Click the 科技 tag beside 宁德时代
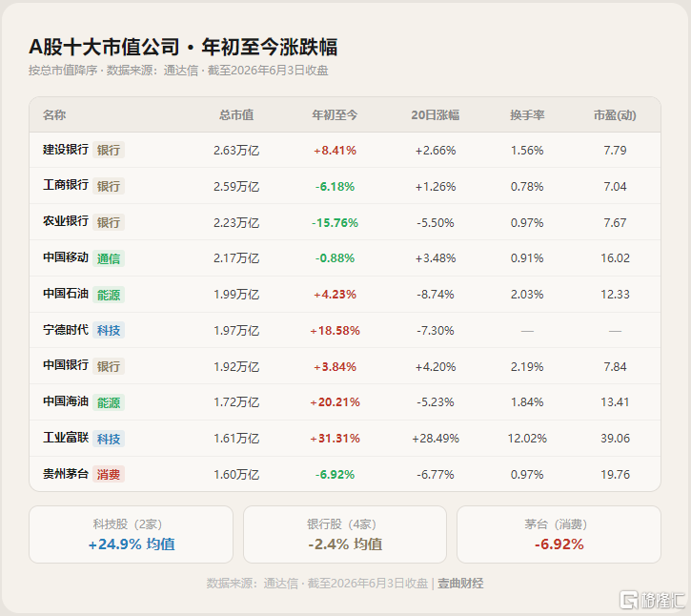This screenshot has height=616, width=691. click(x=109, y=330)
